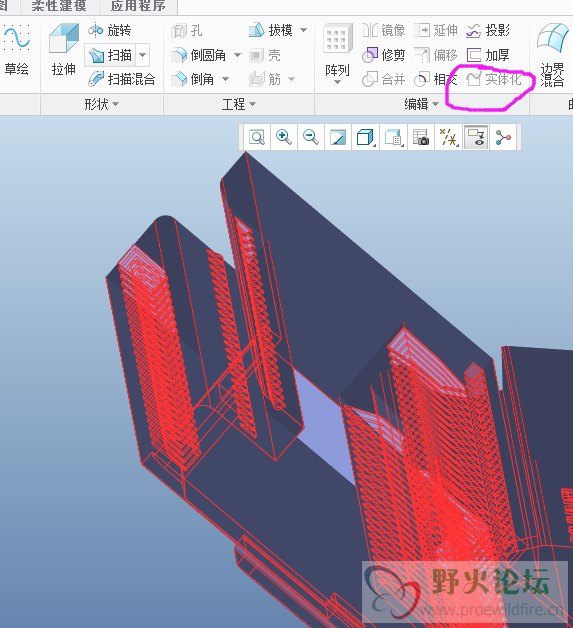This screenshot has width=573, height=628.
Task: Select the 加厚 (Thicken) tool
Action: 488,55
